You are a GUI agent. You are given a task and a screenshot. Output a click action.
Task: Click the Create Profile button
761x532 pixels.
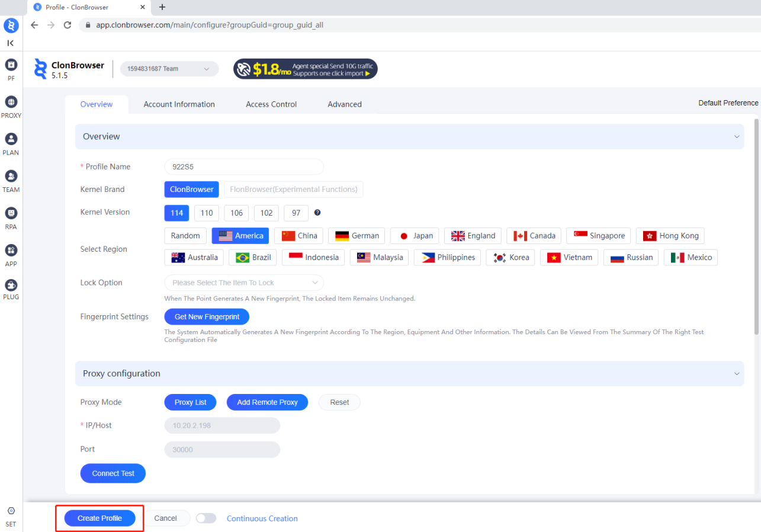pos(99,518)
